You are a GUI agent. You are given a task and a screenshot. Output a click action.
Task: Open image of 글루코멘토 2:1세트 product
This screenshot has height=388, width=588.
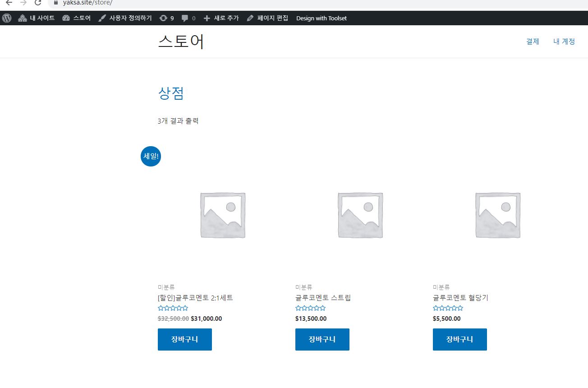click(223, 215)
